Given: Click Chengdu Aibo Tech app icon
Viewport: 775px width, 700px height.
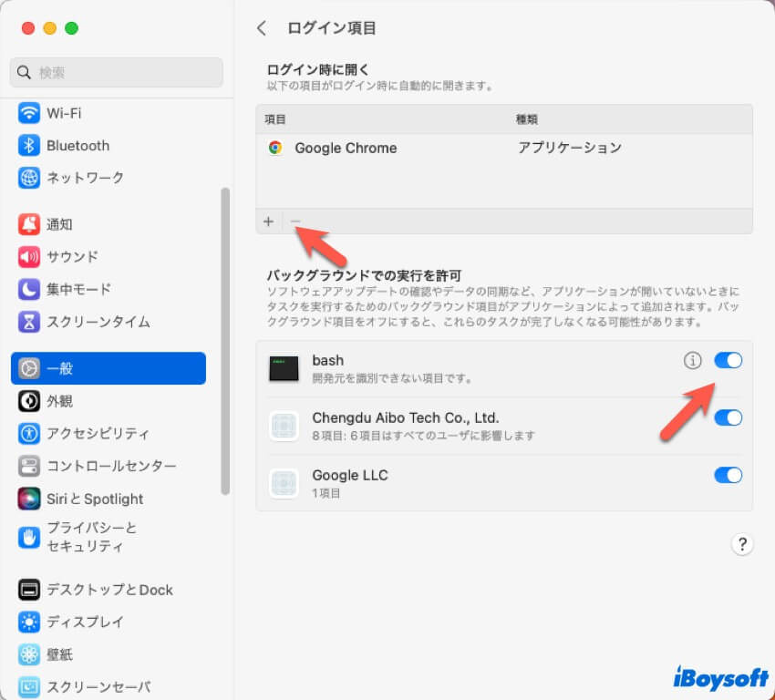Looking at the screenshot, I should click(x=284, y=426).
